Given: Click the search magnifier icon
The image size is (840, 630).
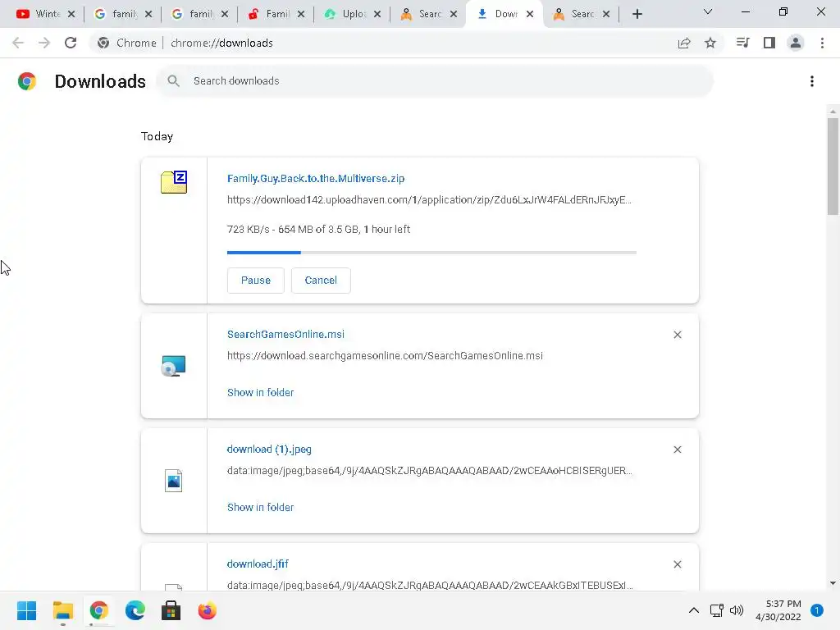Looking at the screenshot, I should click(x=173, y=81).
